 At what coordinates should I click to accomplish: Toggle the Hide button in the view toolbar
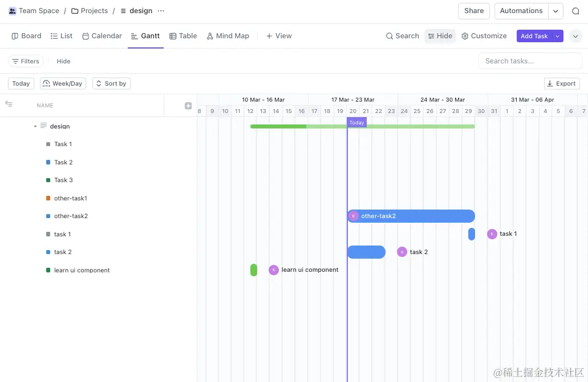[440, 36]
